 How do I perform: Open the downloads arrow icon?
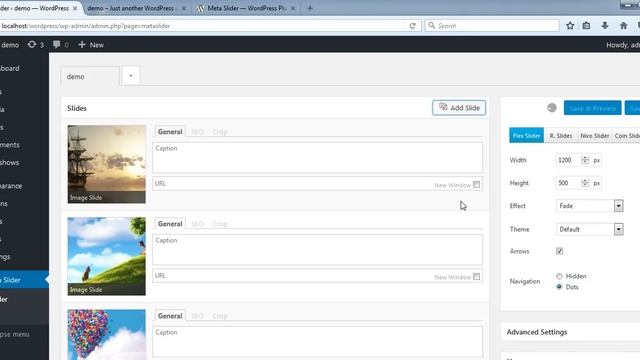pyautogui.click(x=604, y=26)
